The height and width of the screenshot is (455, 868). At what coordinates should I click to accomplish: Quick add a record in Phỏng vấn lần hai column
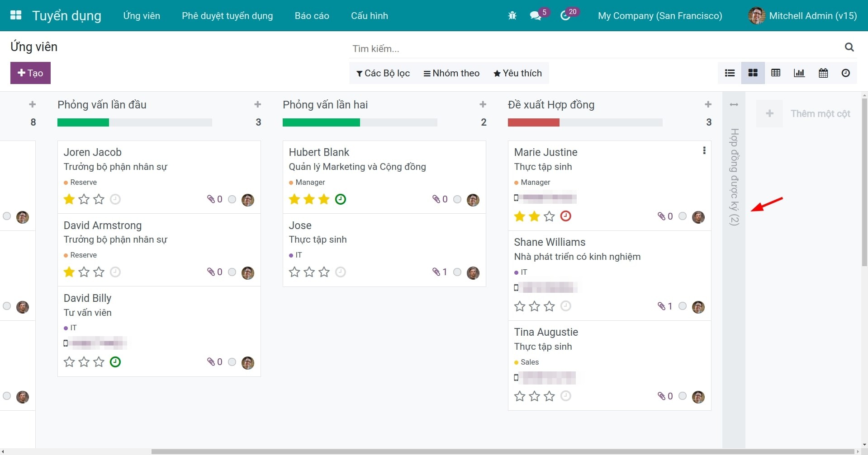483,104
